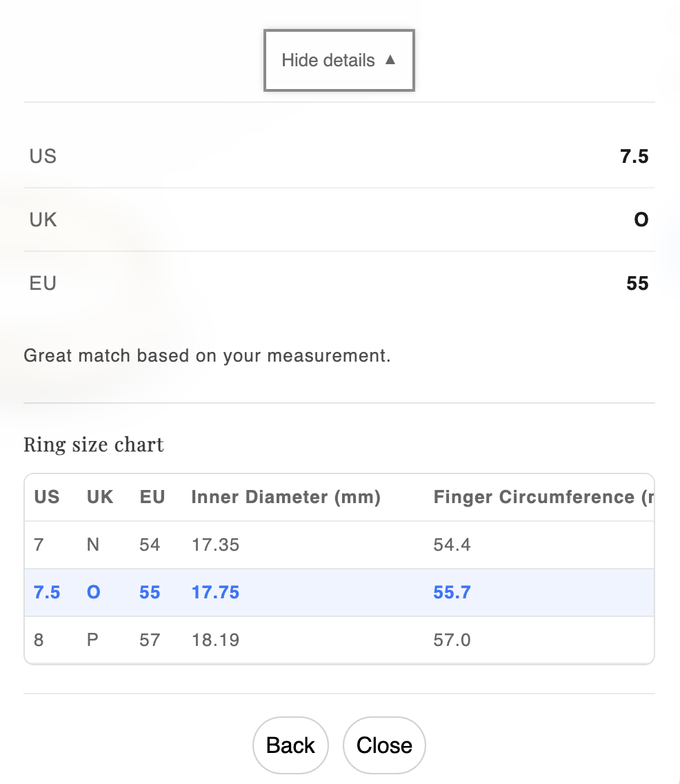Screen dimensions: 680x784
Task: Select the UK size row showing O
Action: pos(339,219)
